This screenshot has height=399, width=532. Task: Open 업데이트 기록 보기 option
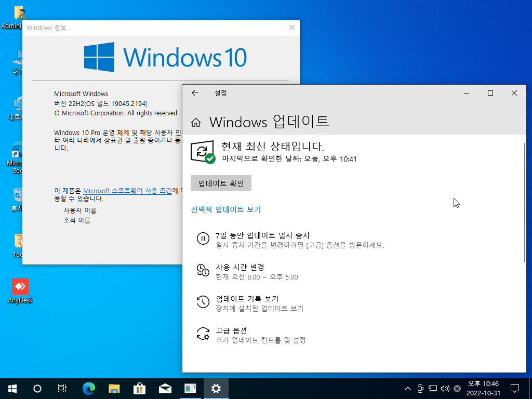click(247, 299)
